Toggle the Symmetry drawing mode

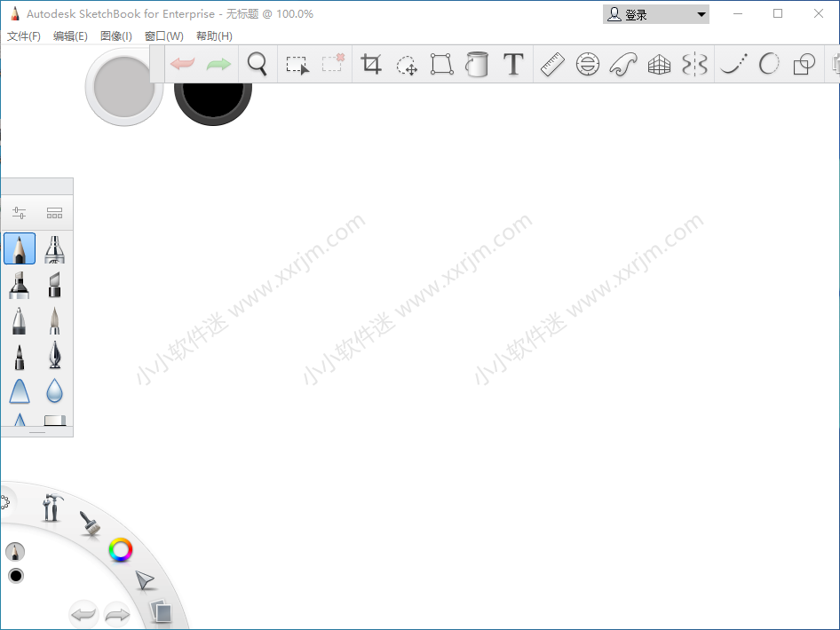[694, 64]
